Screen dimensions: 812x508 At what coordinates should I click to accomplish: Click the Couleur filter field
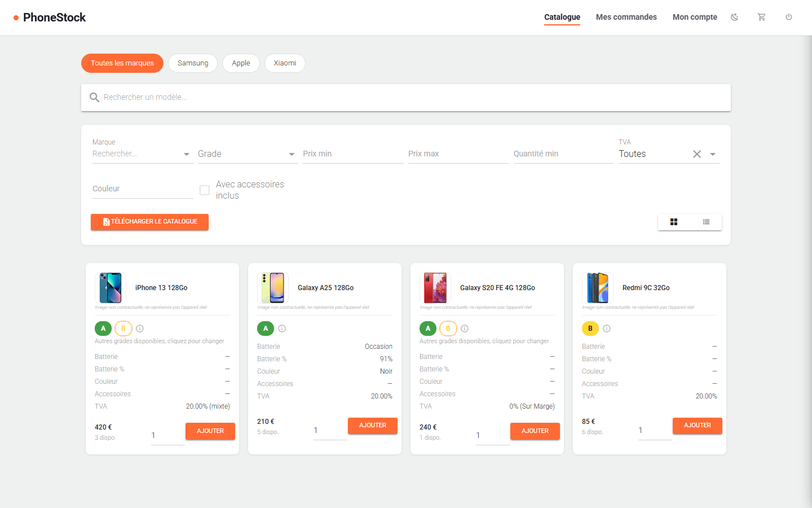143,189
